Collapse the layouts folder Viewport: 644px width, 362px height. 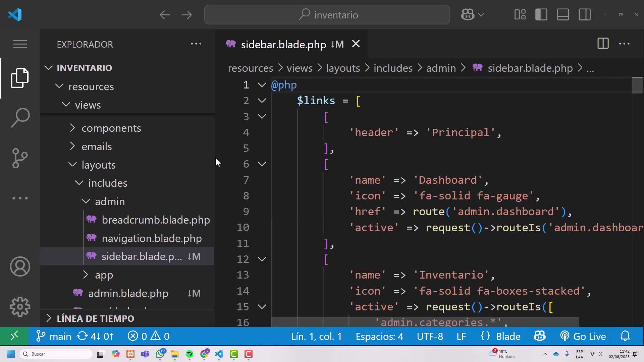point(72,165)
